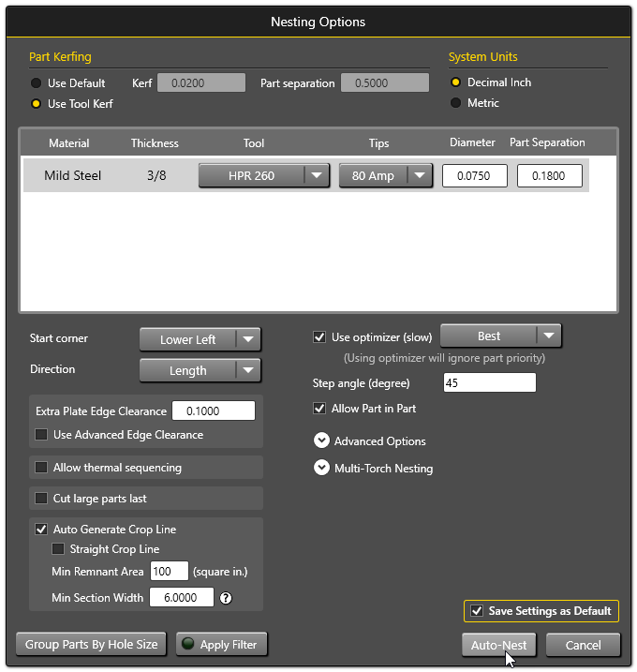
Task: Click the disabled Part separation field 0.5000
Action: [385, 82]
